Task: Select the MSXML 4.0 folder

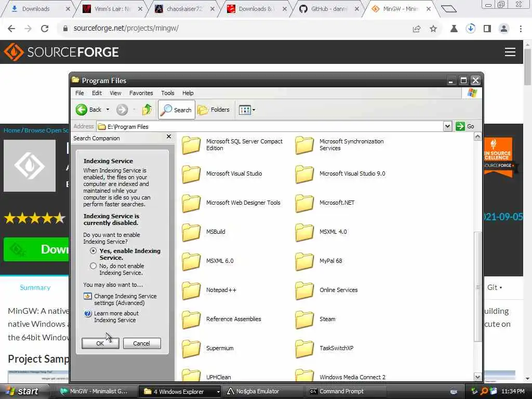Action: point(321,232)
